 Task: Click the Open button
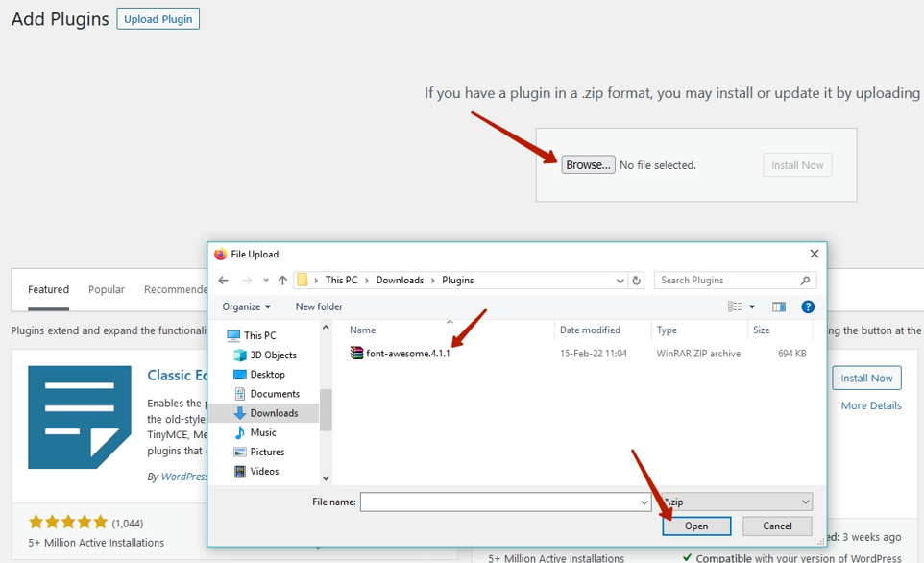[696, 526]
